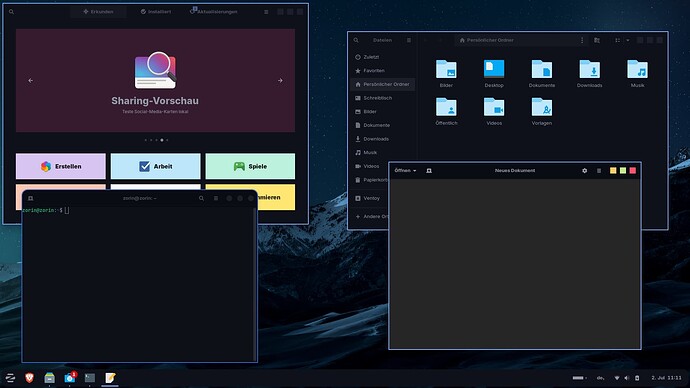Click the Persönlicher Ordner path bar
The width and height of the screenshot is (690, 388).
[x=518, y=40]
